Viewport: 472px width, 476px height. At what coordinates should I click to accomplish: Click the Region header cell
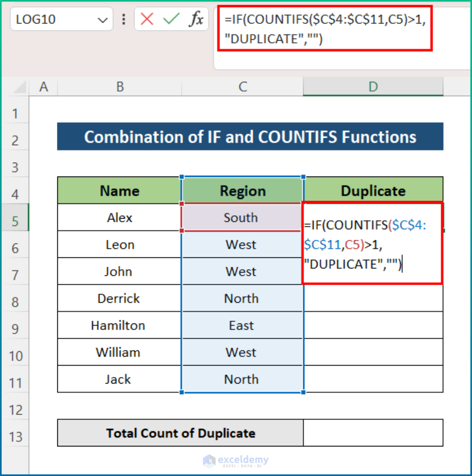pos(243,191)
